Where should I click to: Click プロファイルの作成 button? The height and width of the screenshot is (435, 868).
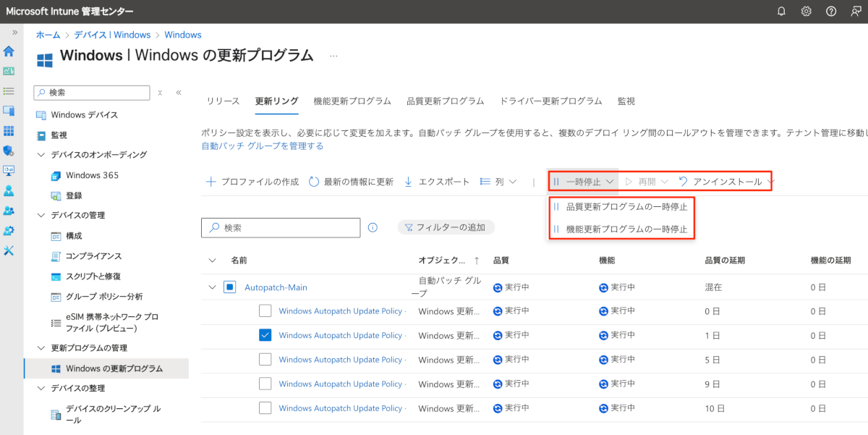pyautogui.click(x=252, y=182)
